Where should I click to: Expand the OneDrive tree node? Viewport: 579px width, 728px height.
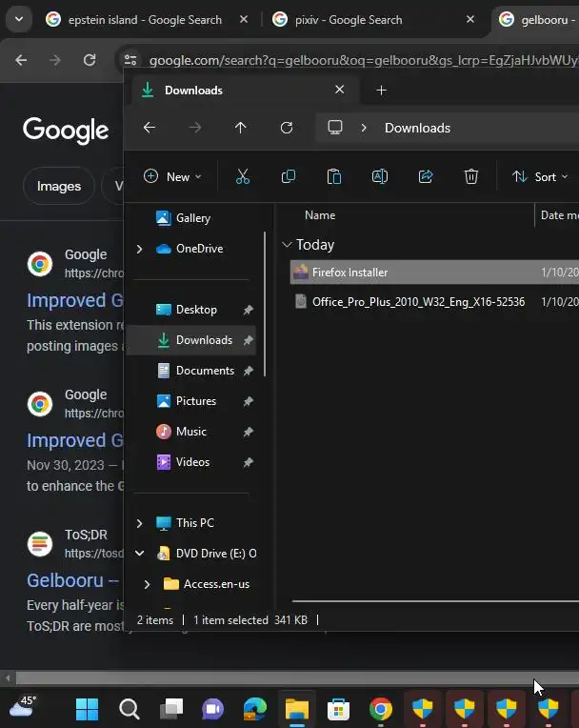(x=139, y=249)
